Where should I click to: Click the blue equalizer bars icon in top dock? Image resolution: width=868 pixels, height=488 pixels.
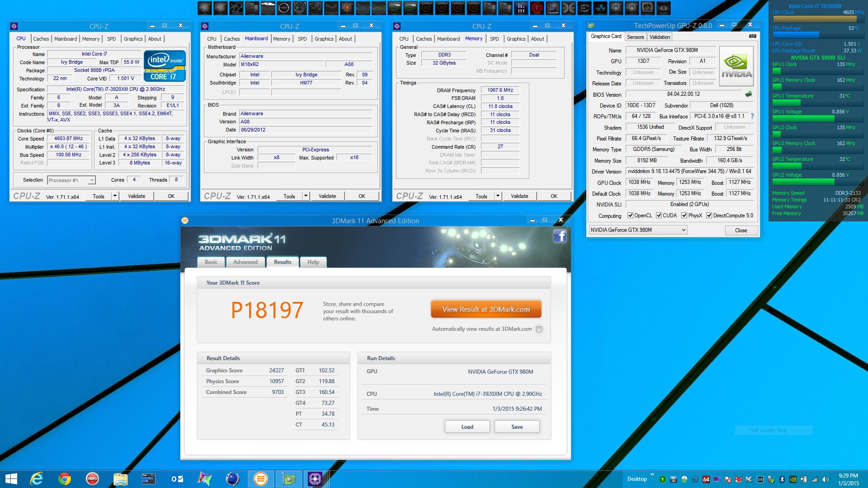click(521, 8)
